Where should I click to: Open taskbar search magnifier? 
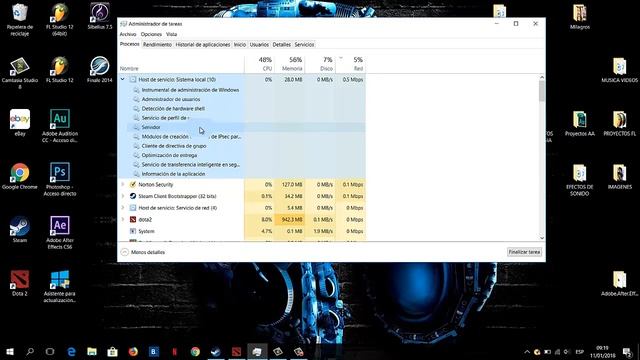tap(30, 351)
